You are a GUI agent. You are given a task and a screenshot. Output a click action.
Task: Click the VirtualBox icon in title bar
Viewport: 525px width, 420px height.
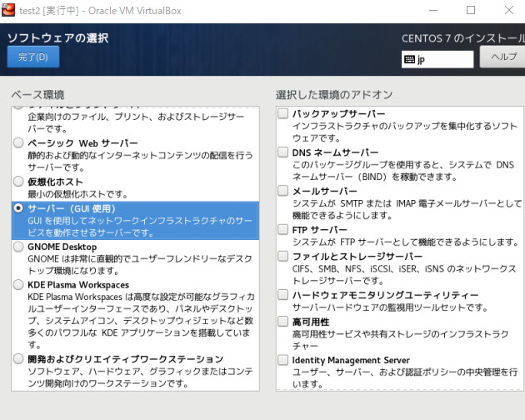point(8,10)
